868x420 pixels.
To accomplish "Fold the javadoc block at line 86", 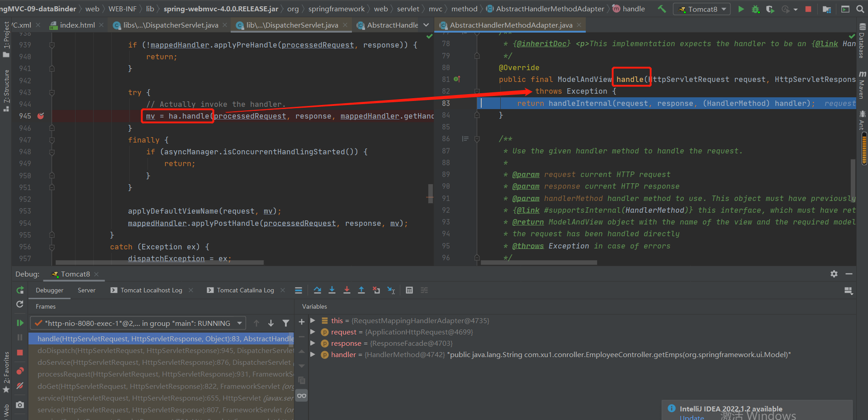I will 477,139.
